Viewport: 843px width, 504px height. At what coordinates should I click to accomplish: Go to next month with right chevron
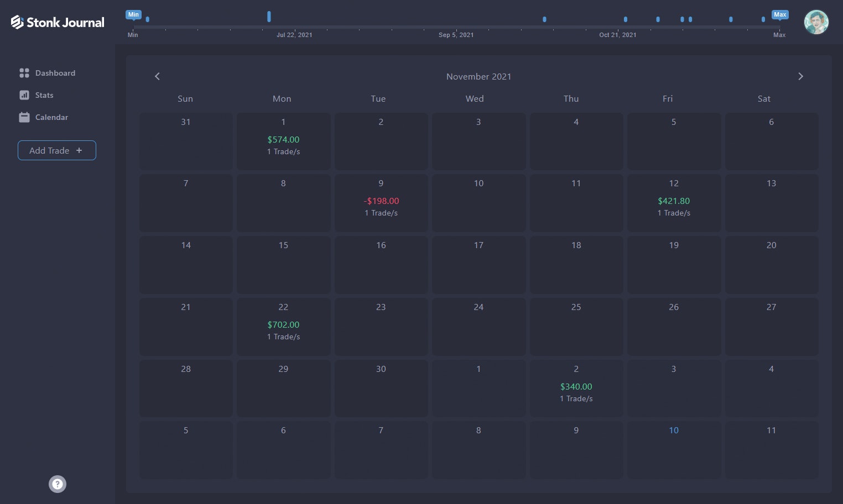click(x=800, y=76)
